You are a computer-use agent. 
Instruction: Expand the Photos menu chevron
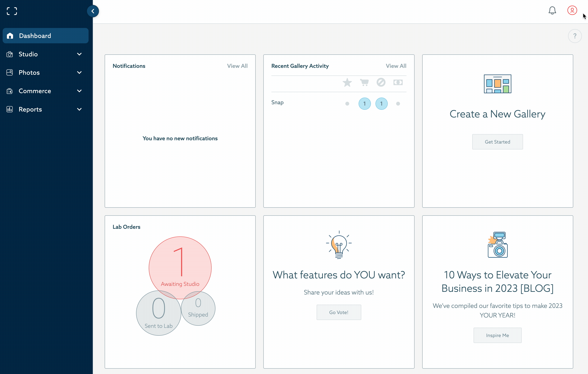79,72
